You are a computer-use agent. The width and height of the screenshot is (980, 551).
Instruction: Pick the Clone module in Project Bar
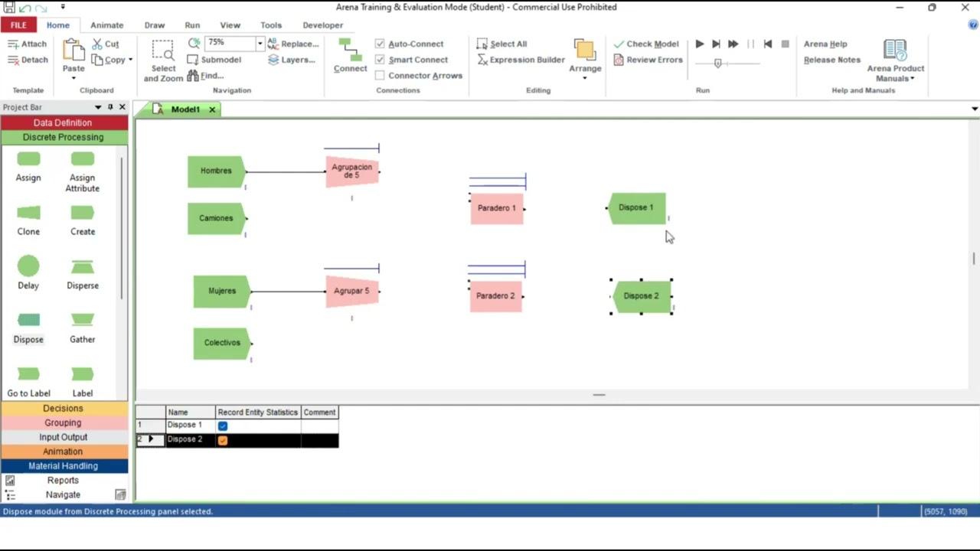(x=28, y=213)
